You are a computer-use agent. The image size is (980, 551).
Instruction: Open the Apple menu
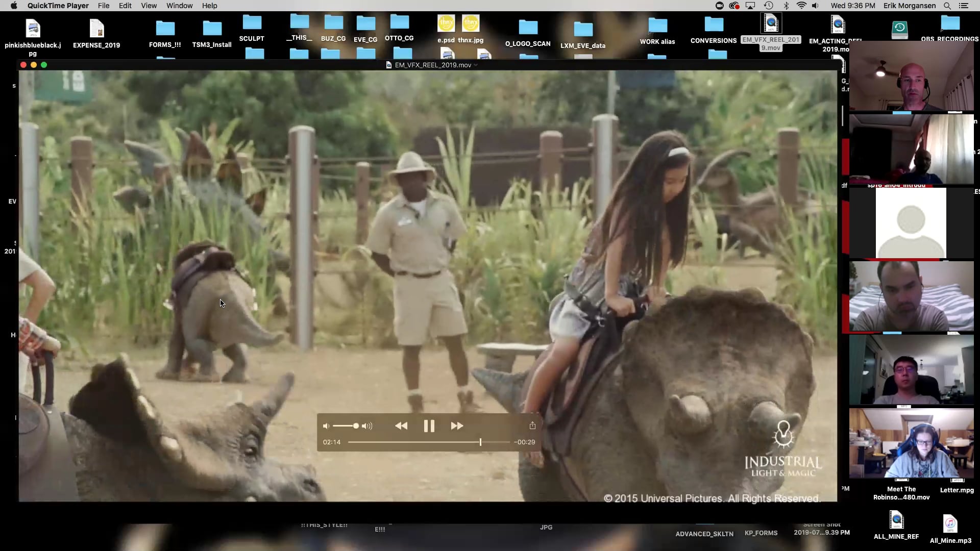pos(14,6)
